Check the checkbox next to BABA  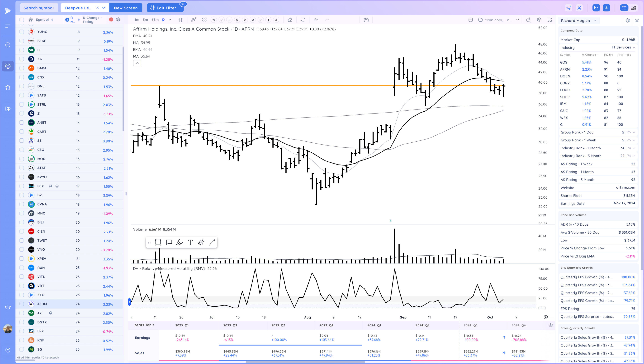22,68
